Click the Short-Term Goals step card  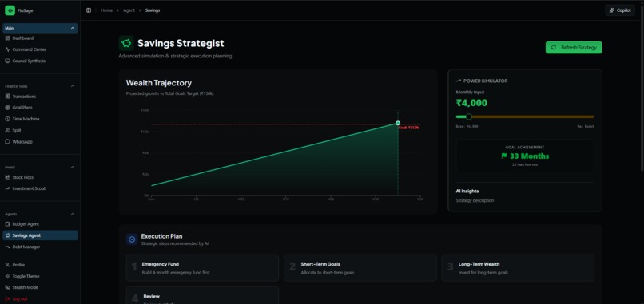click(x=360, y=268)
